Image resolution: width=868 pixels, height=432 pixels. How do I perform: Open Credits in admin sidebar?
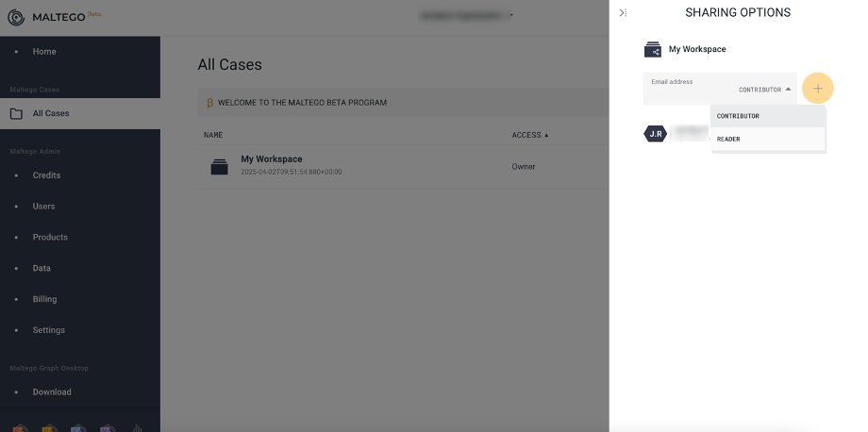click(x=46, y=175)
